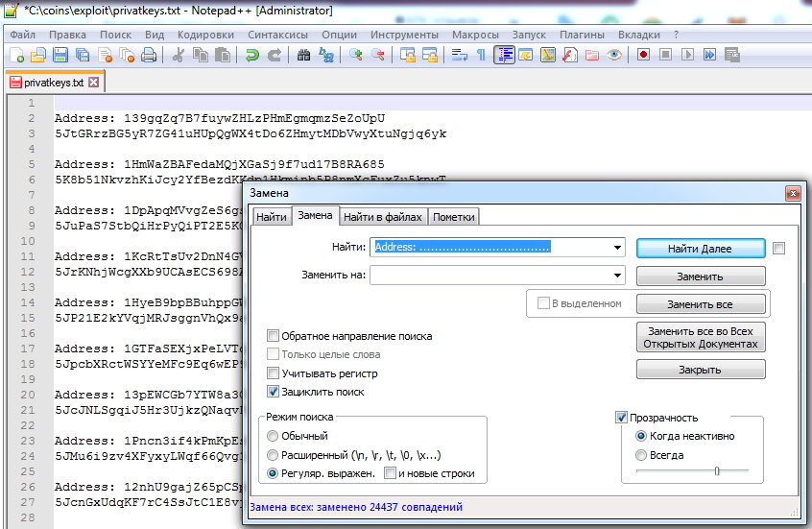812x529 pixels.
Task: Toggle synchronized vertical scrolling icon
Action: [408, 55]
